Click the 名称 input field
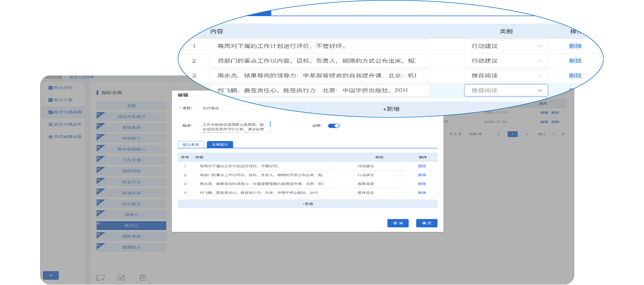 pyautogui.click(x=225, y=108)
